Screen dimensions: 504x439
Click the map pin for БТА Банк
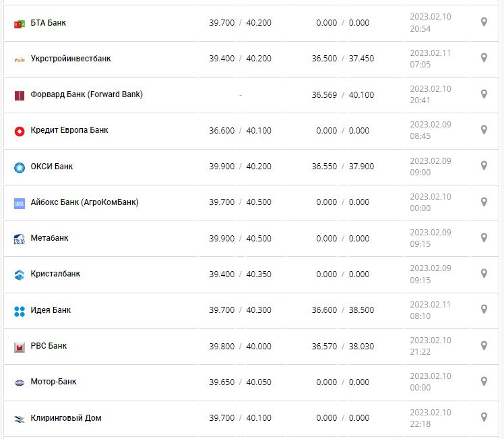click(483, 22)
